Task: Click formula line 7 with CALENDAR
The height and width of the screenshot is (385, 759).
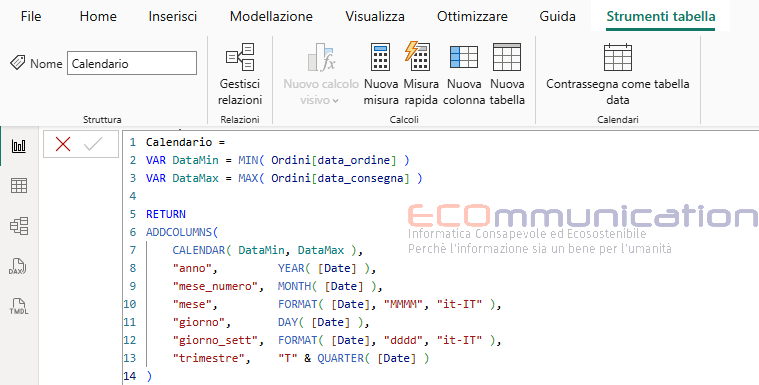Action: pyautogui.click(x=268, y=250)
